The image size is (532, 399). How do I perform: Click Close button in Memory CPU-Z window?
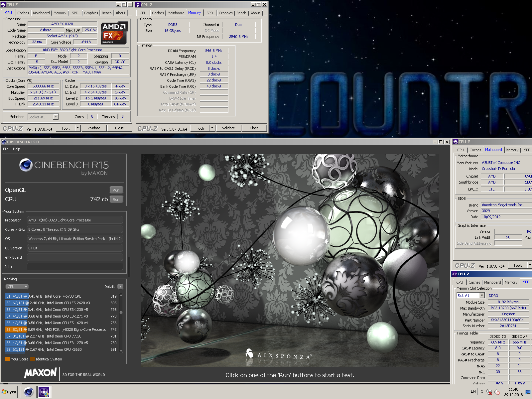tap(254, 128)
